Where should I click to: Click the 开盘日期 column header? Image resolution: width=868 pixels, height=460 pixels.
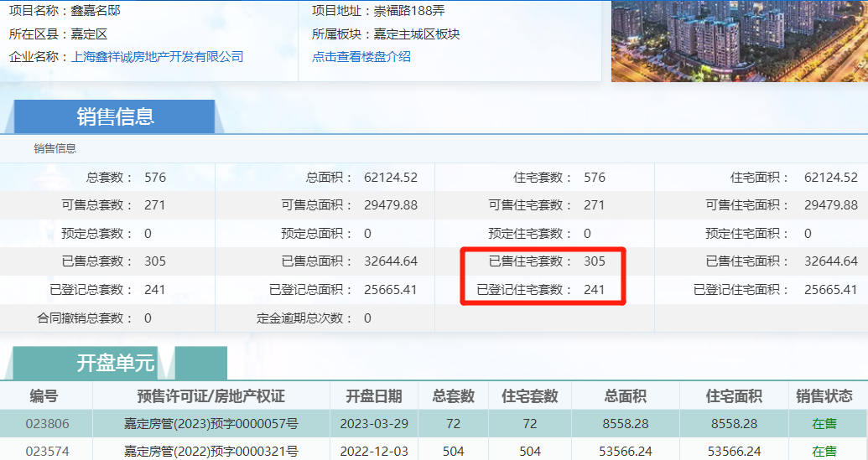point(374,395)
